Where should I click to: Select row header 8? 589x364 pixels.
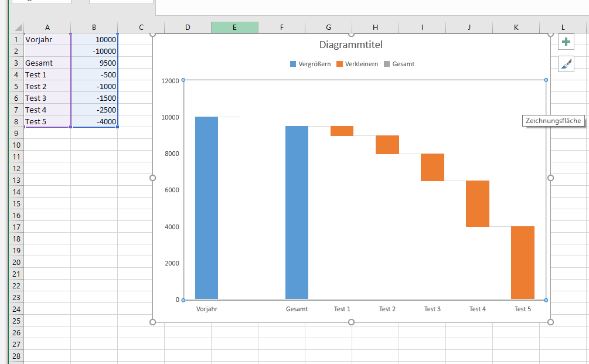point(16,121)
